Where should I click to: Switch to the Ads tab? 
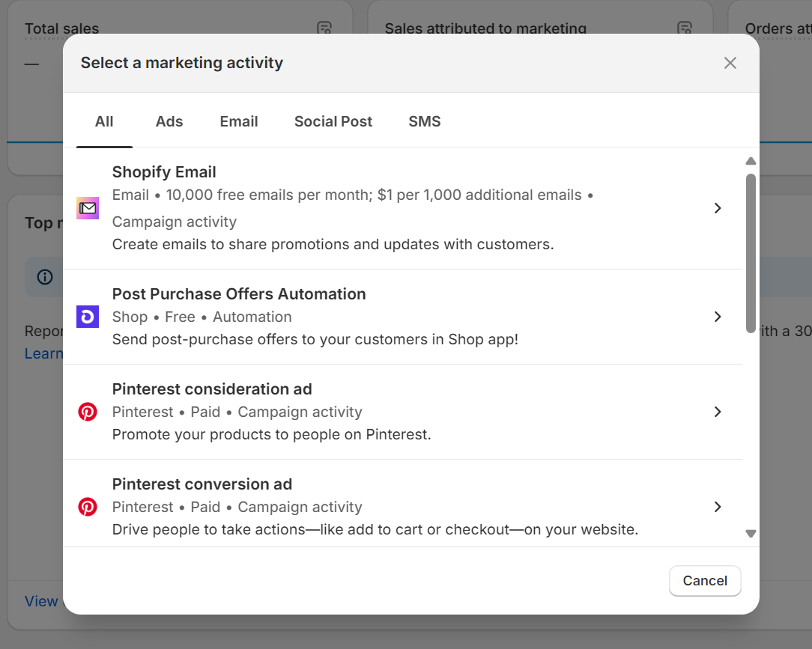(x=169, y=121)
